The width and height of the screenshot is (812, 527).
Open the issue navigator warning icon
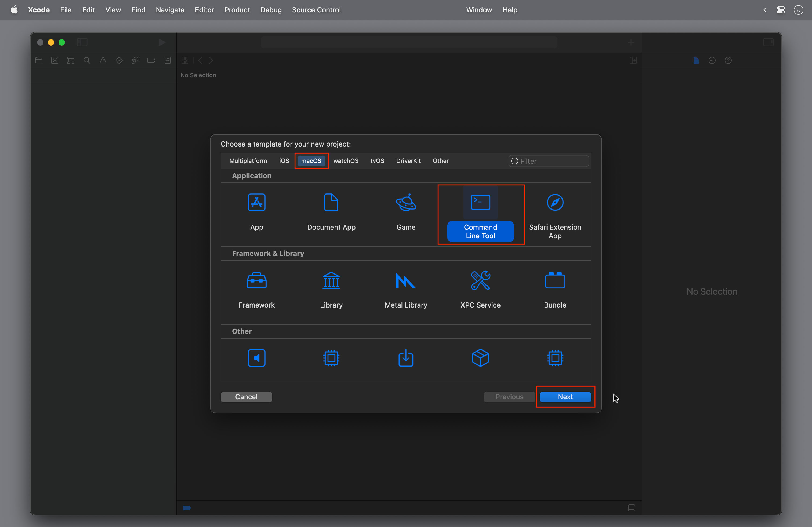103,60
